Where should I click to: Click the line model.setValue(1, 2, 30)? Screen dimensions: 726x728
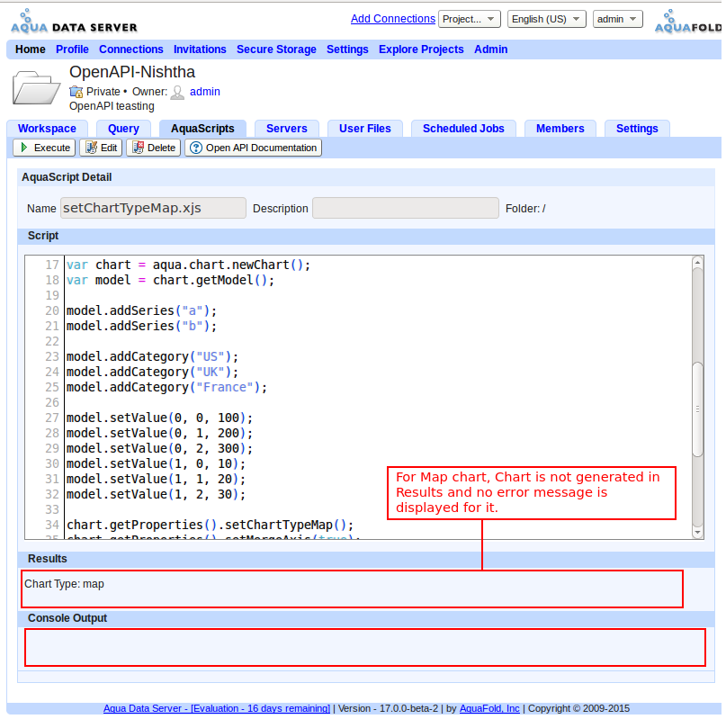tap(156, 495)
